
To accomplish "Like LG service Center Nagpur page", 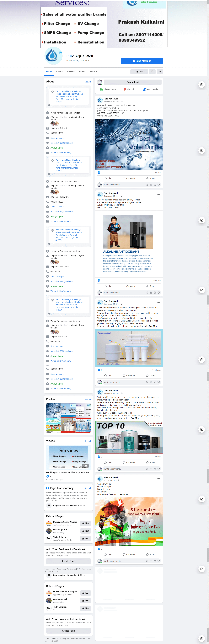I will (85, 523).
